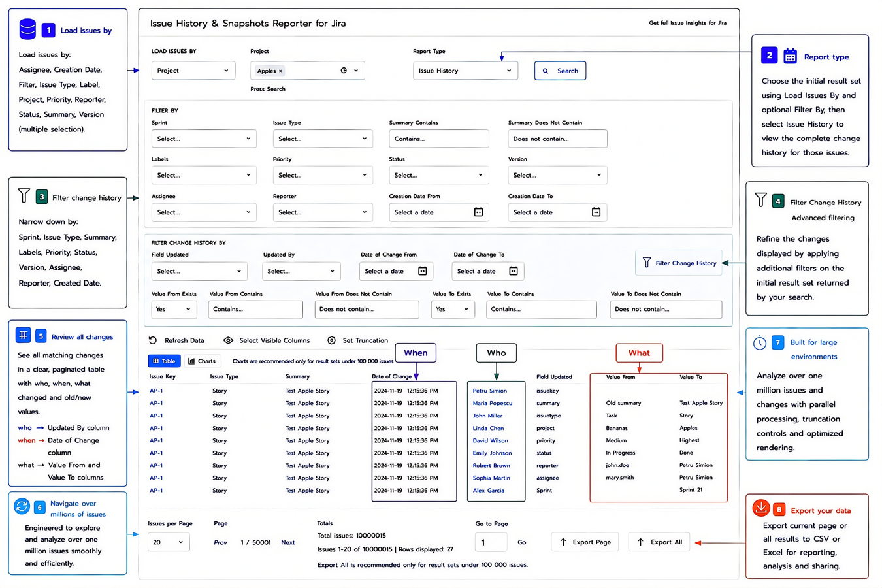Open the Labels filter dropdown
Image resolution: width=882 pixels, height=588 pixels.
[204, 175]
